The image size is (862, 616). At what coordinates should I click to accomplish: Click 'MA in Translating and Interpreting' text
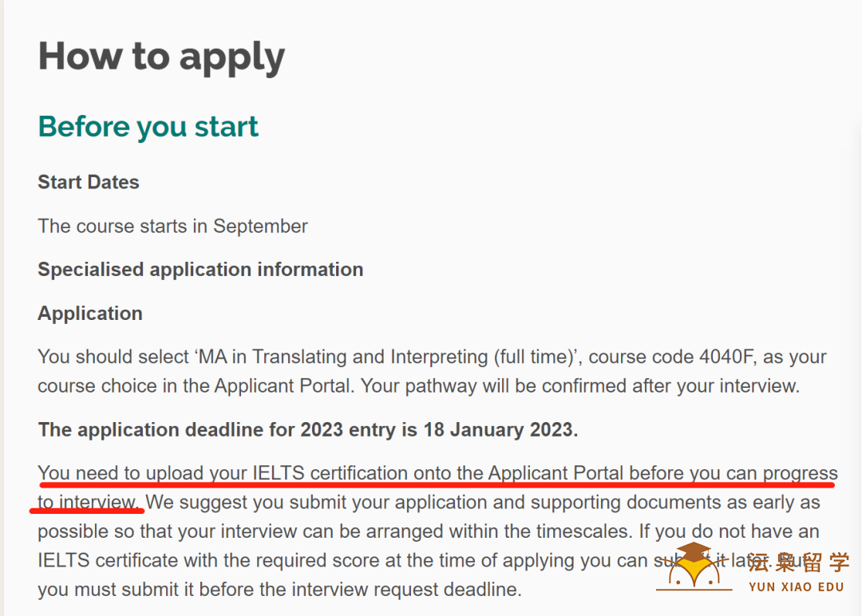[343, 357]
